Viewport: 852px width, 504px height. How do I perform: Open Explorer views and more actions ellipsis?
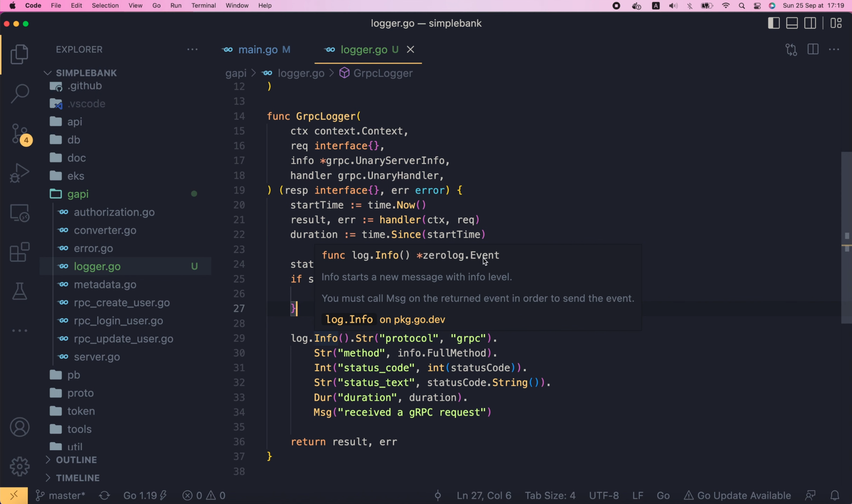tap(192, 50)
